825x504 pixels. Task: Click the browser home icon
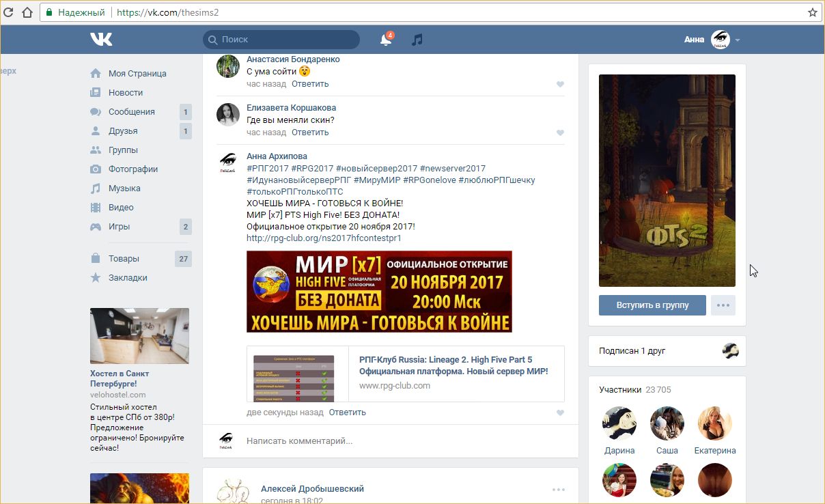click(x=27, y=12)
